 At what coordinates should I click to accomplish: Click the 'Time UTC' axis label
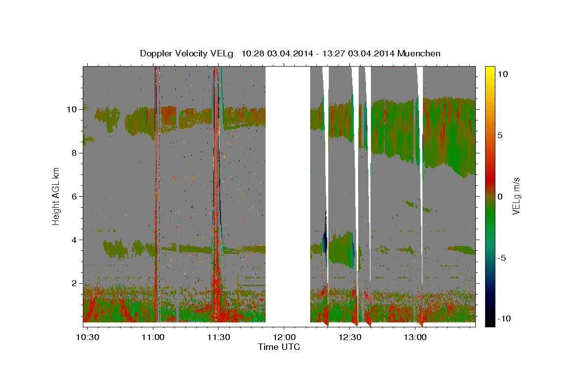click(279, 347)
